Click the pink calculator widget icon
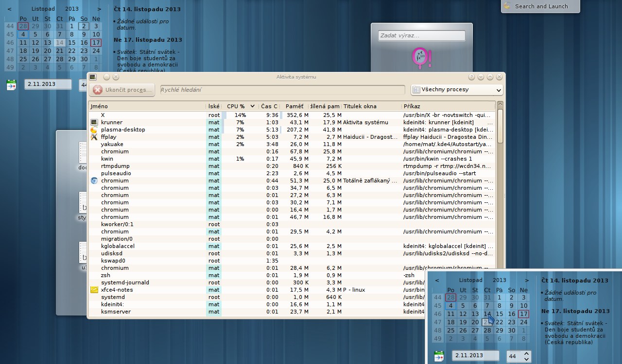Image resolution: width=622 pixels, height=364 pixels. [421, 58]
